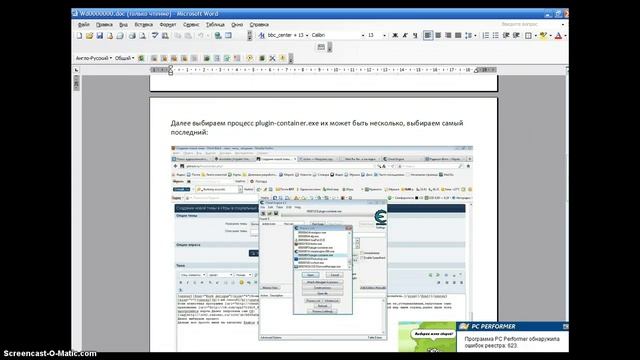Click the tab stop selector beside the ruler
Image resolution: width=640 pixels, height=360 pixels.
pyautogui.click(x=76, y=70)
